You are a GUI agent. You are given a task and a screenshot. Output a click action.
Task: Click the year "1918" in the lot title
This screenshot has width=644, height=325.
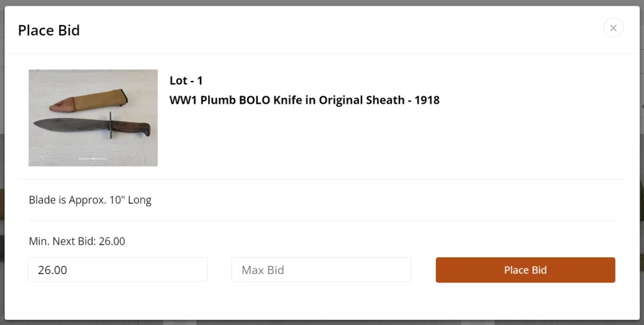tap(427, 100)
